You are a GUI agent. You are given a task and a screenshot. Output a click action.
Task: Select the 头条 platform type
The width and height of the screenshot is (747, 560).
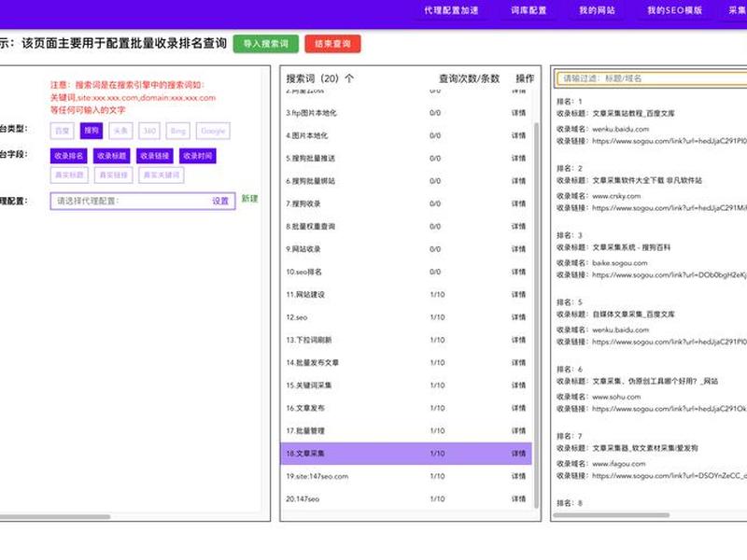(120, 131)
